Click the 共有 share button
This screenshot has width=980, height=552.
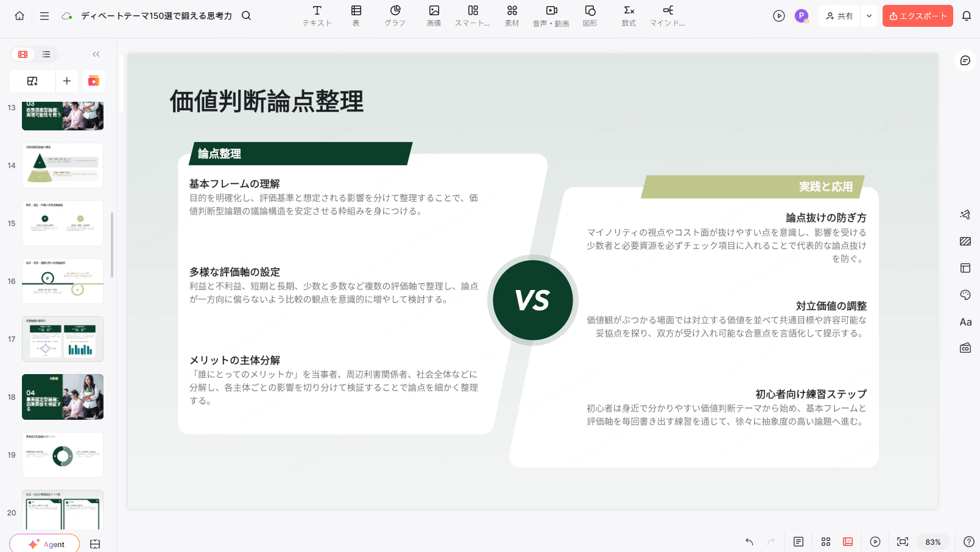839,16
